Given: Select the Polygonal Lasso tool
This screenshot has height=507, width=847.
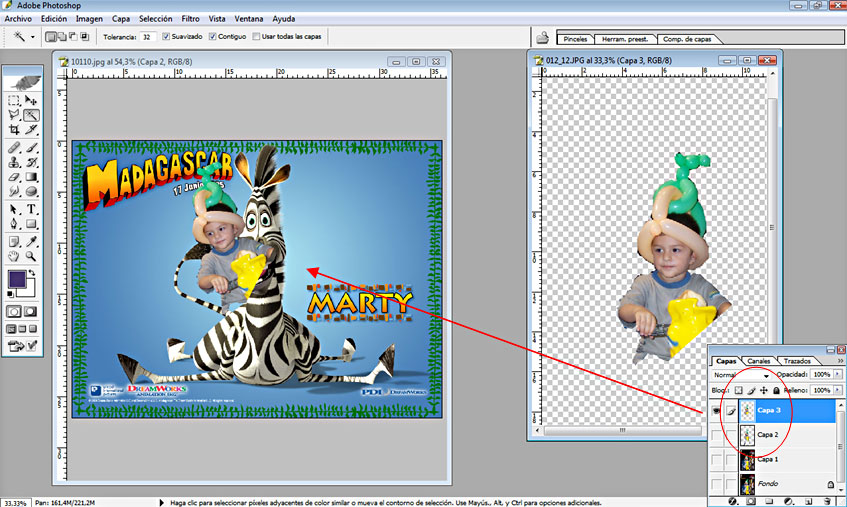Looking at the screenshot, I should point(14,115).
